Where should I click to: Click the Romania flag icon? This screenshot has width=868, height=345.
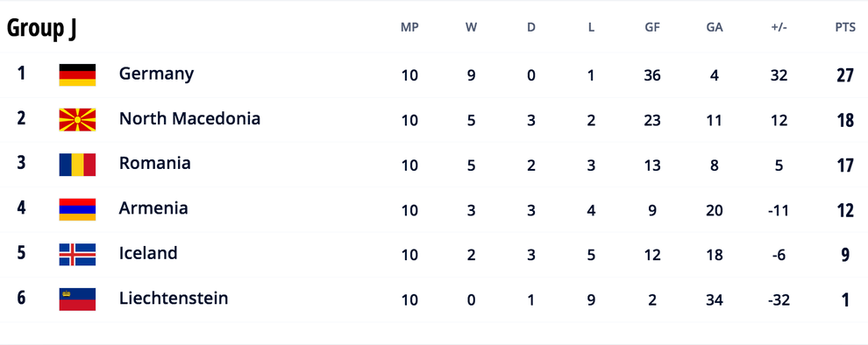[x=77, y=165]
